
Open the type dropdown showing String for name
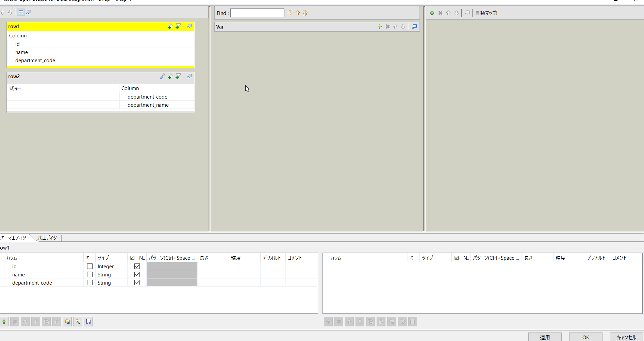[x=104, y=274]
